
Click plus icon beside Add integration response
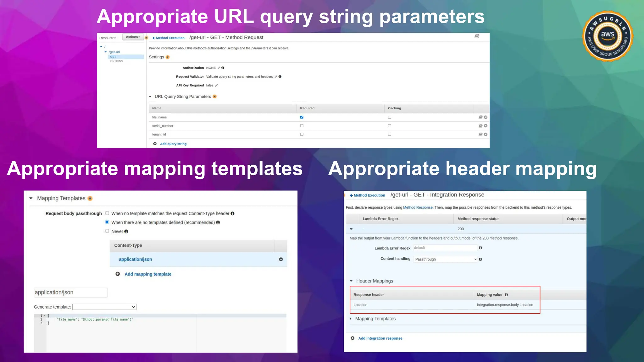[353, 338]
